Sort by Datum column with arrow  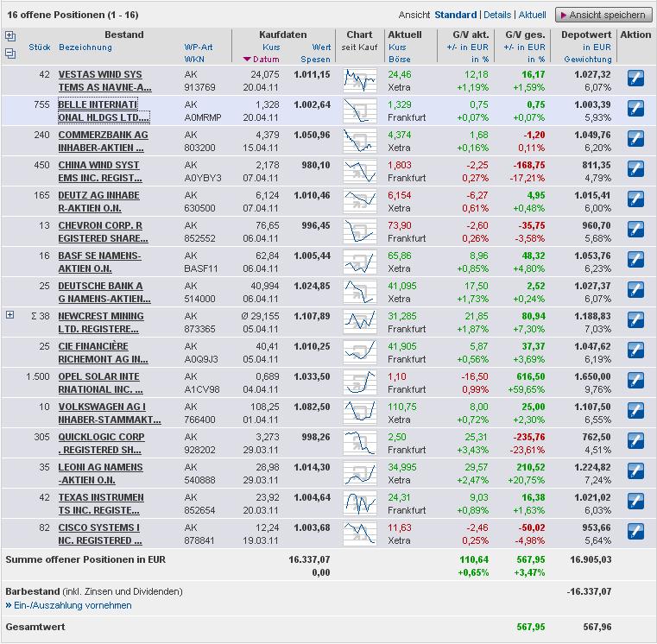click(262, 60)
